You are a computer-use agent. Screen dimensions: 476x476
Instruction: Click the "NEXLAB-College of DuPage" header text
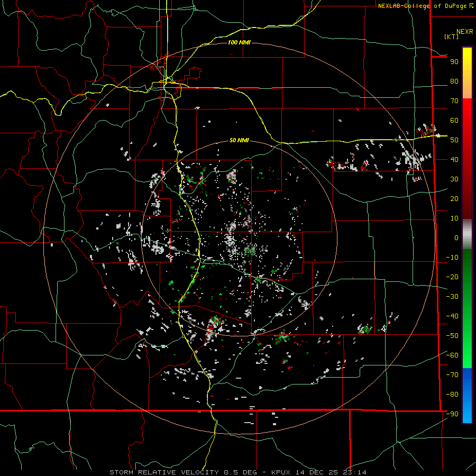point(423,6)
